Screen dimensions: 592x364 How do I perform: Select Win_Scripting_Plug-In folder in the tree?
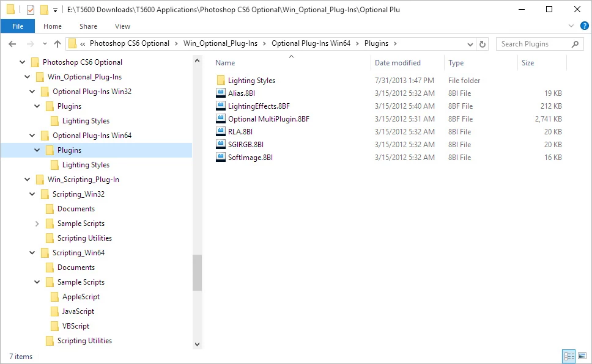tap(83, 180)
